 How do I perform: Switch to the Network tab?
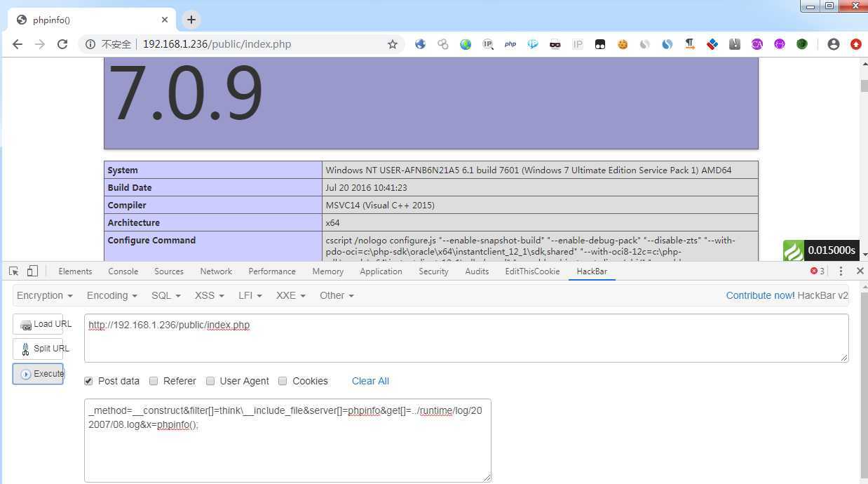click(216, 271)
